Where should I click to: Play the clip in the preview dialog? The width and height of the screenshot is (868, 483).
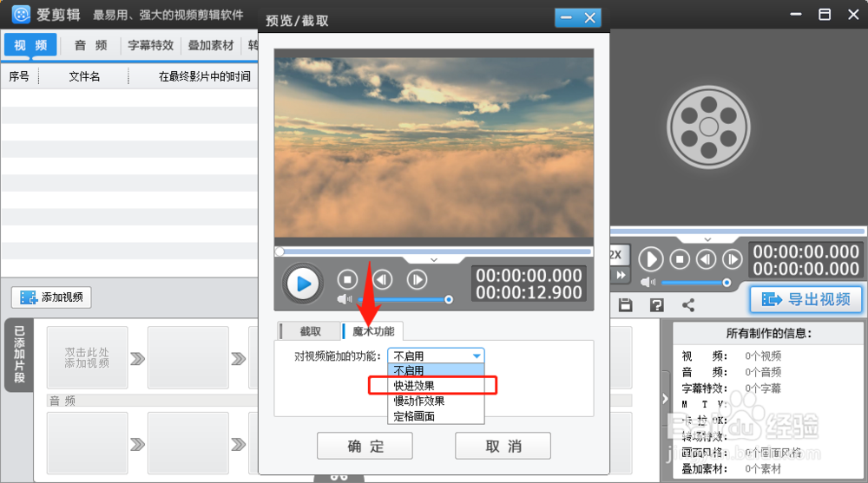tap(303, 284)
